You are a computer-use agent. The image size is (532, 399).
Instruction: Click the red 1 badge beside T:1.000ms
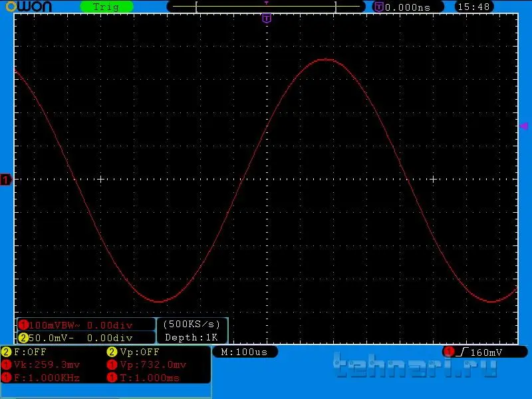point(112,378)
